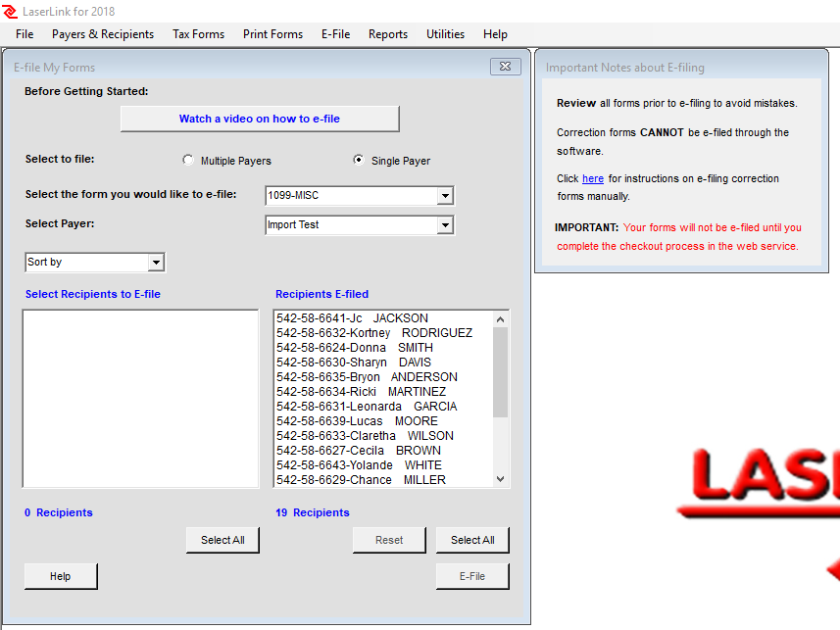Screen dimensions: 840x630
Task: Select recipient 542-58-6634-Ricki MARTINEZ
Action: point(383,392)
